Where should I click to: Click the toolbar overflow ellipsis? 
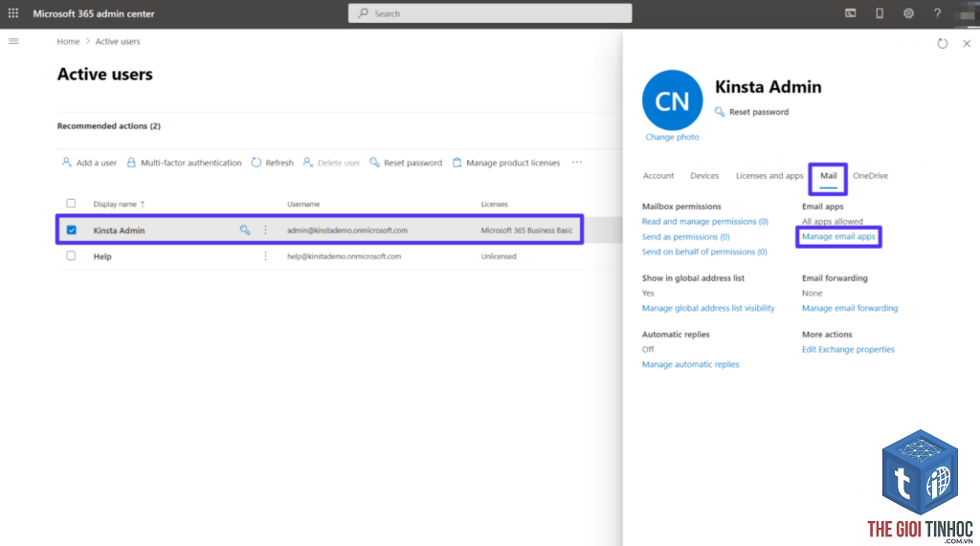(x=576, y=163)
